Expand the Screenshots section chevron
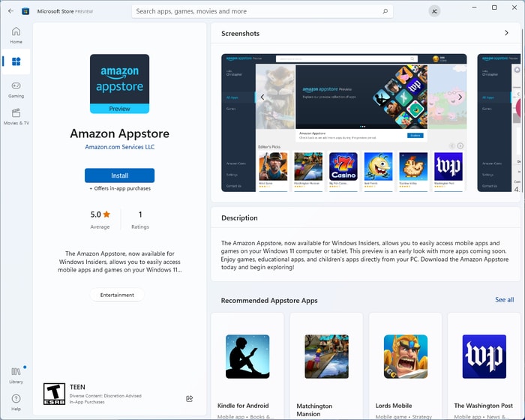The width and height of the screenshot is (525, 420). click(506, 33)
